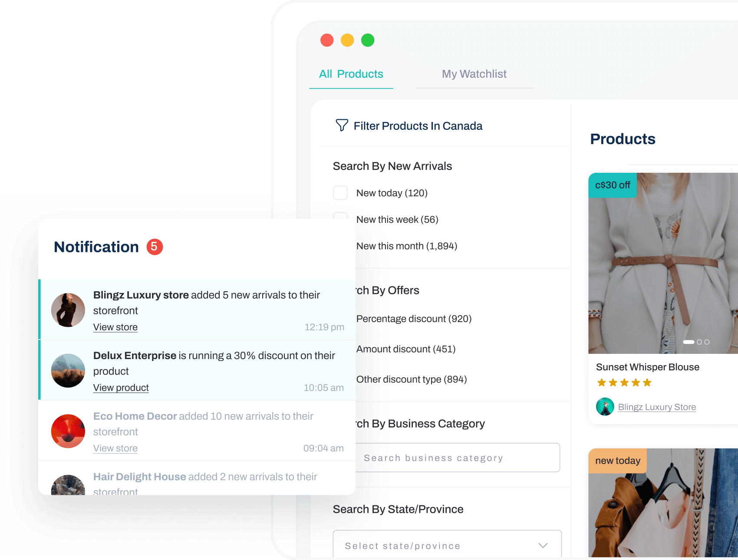
Task: Select the third image carousel dot
Action: point(707,342)
